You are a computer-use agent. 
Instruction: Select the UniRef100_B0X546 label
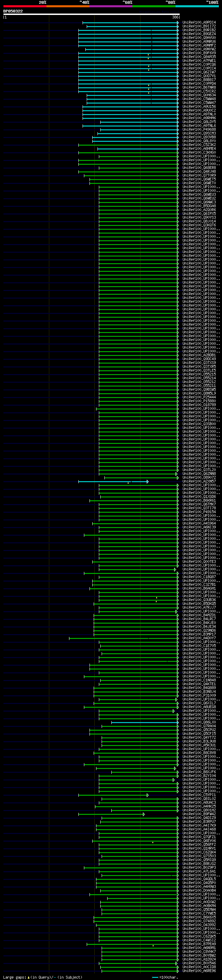(199, 963)
